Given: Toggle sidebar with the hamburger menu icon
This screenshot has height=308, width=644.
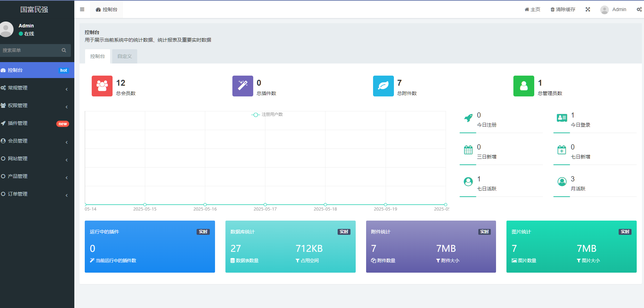Looking at the screenshot, I should tap(82, 9).
